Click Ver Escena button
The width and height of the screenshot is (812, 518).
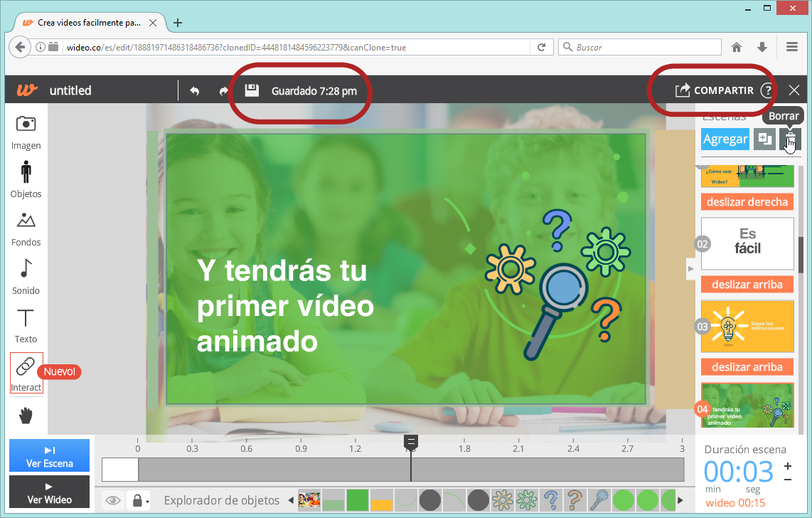point(49,455)
